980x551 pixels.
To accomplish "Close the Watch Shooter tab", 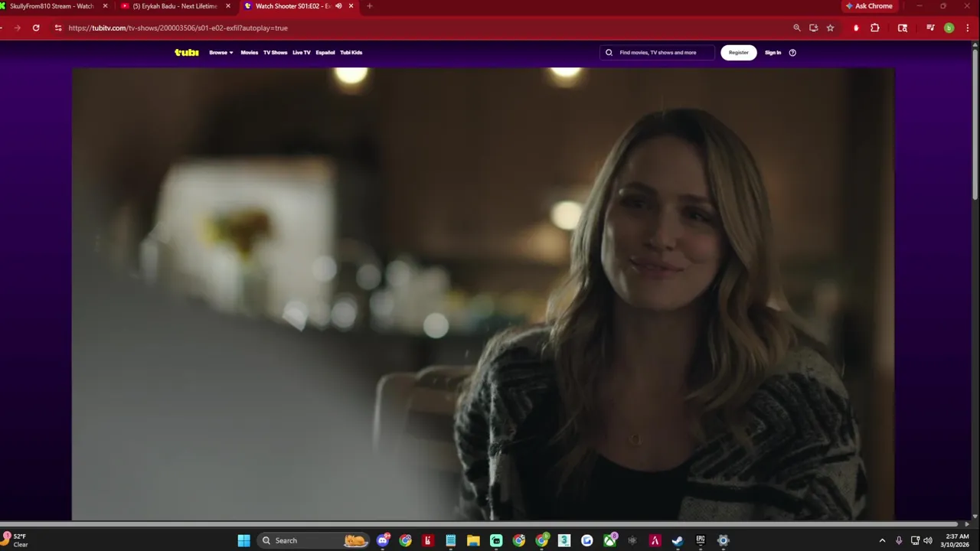I will 351,6.
